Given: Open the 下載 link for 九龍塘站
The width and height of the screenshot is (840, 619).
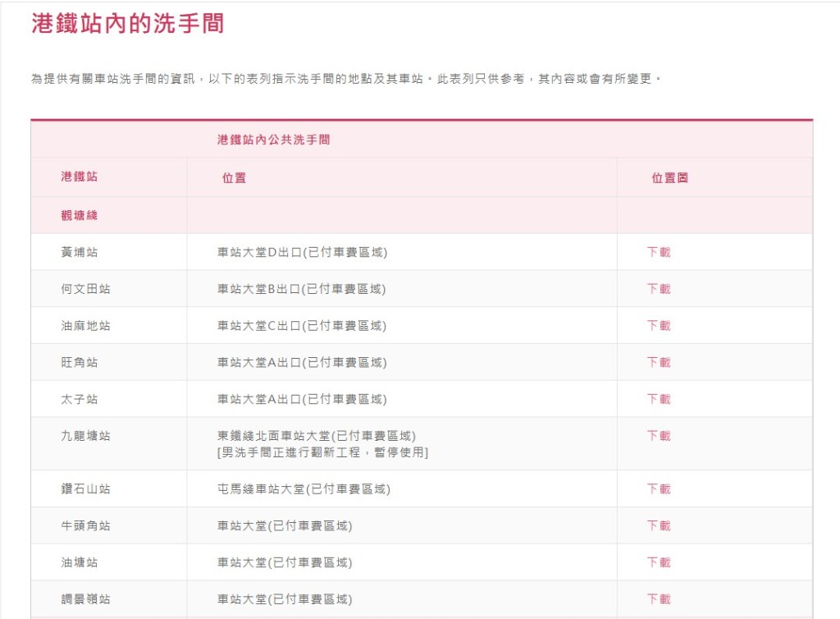Looking at the screenshot, I should (x=659, y=436).
